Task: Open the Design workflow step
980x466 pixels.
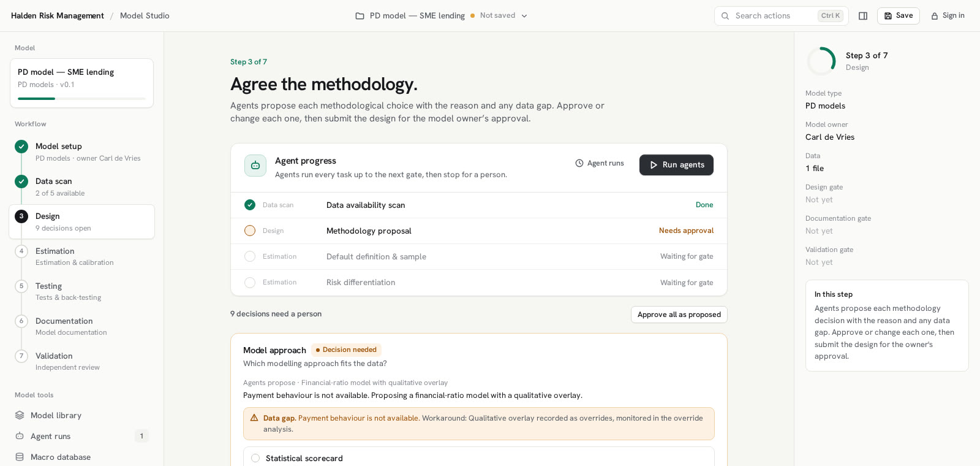Action: [82, 222]
